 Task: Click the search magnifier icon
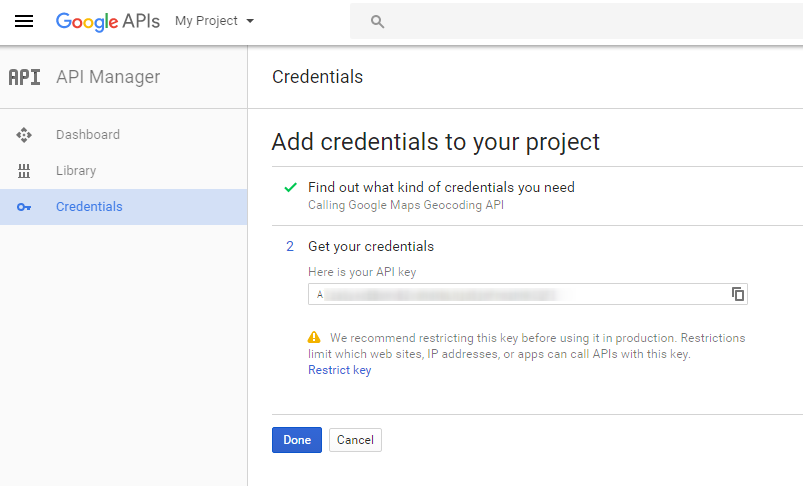click(377, 22)
